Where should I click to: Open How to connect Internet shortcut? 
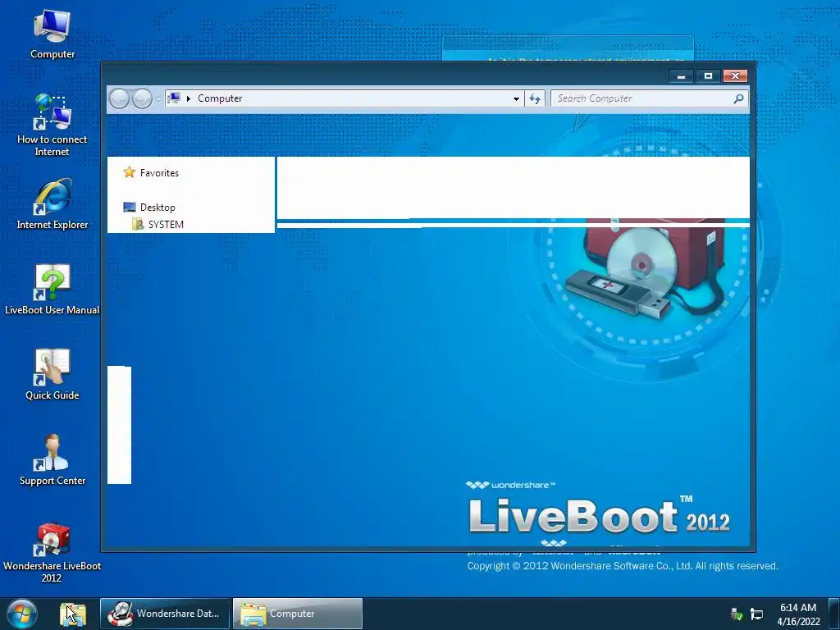tap(52, 125)
